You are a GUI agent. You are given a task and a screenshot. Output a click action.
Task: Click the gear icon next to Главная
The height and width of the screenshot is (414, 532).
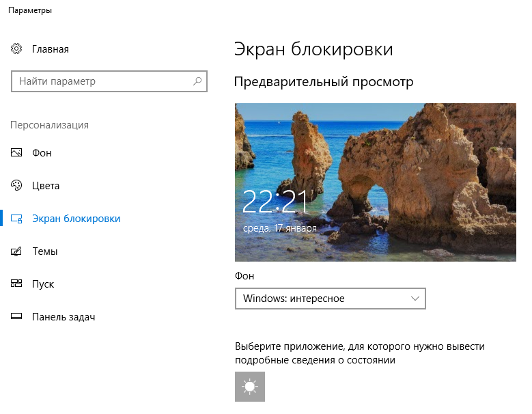[x=16, y=49]
